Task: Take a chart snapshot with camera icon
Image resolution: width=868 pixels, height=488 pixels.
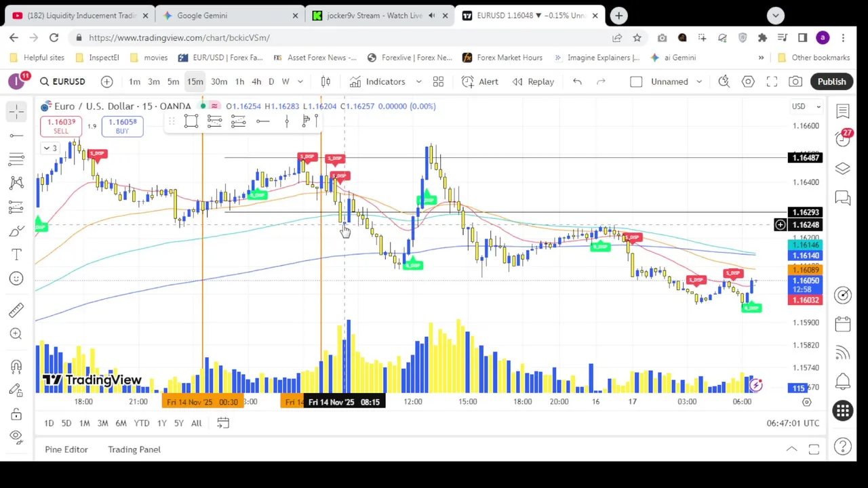Action: 795,81
